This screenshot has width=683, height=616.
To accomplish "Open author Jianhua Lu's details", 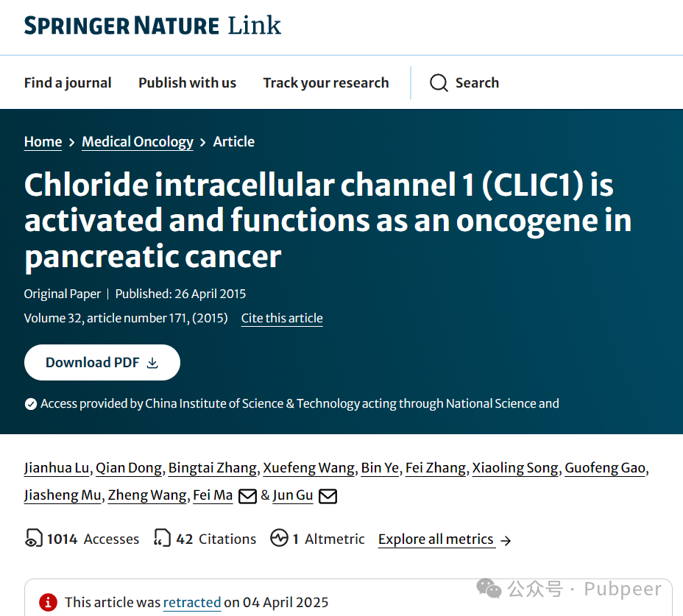I will 57,468.
